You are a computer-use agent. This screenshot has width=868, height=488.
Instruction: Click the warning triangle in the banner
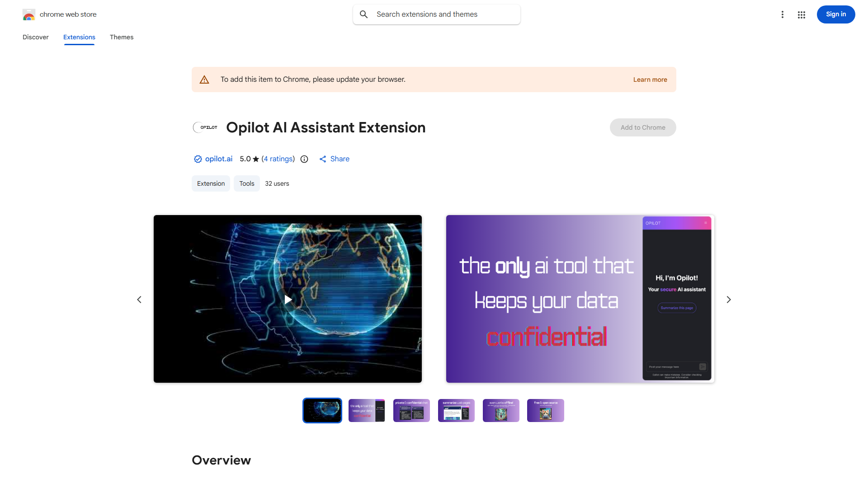coord(204,79)
